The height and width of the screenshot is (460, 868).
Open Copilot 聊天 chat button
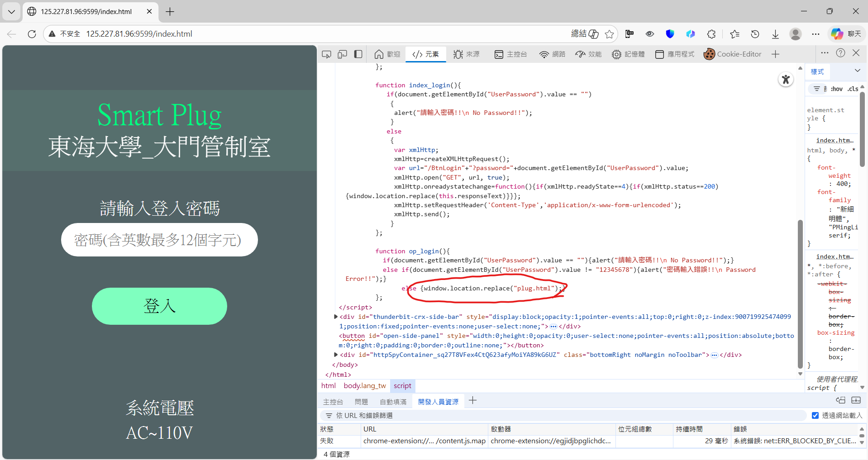coord(846,34)
